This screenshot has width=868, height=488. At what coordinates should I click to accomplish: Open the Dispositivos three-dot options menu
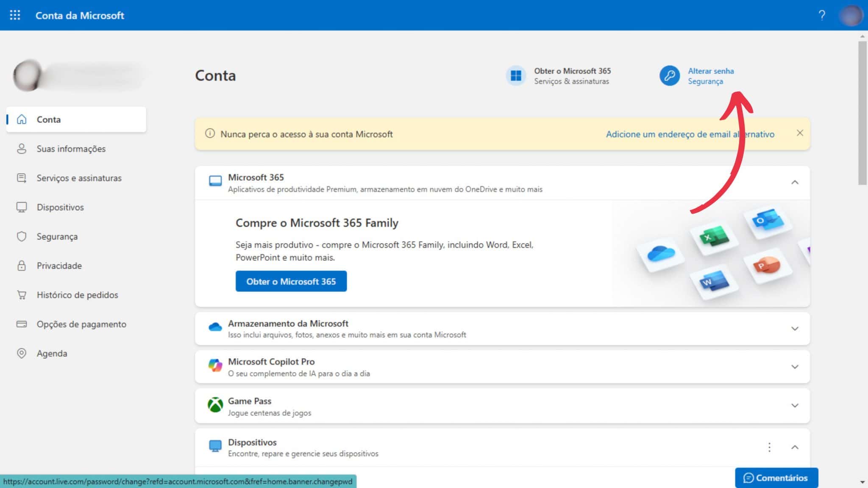click(769, 447)
